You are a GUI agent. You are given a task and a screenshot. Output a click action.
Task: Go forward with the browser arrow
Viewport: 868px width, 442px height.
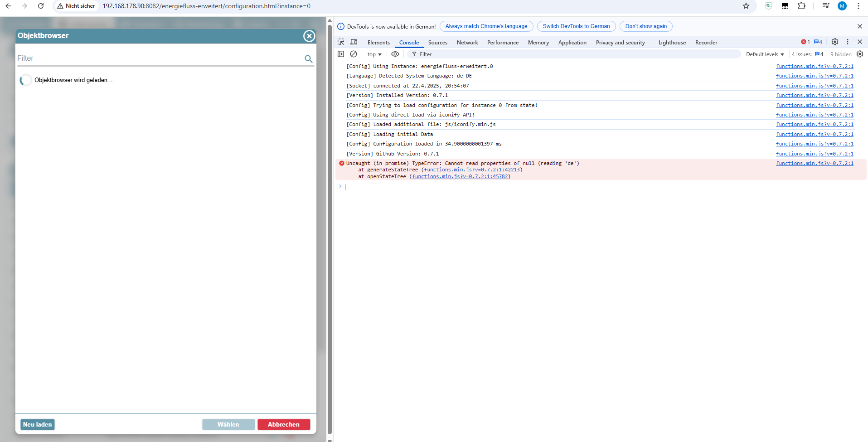pos(24,6)
